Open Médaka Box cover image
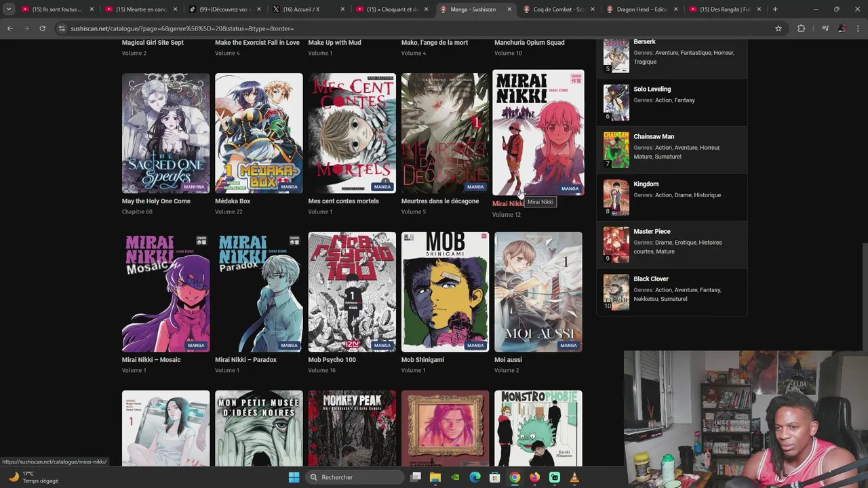The height and width of the screenshot is (488, 868). (258, 134)
